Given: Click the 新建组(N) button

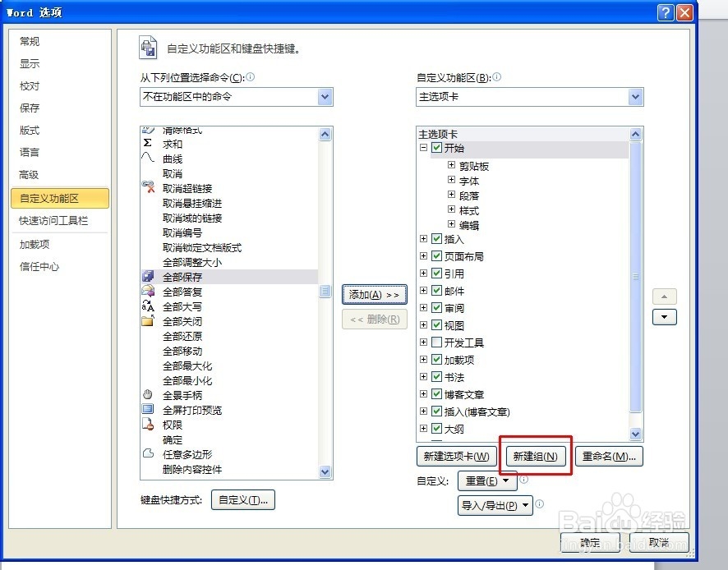Looking at the screenshot, I should [x=536, y=457].
